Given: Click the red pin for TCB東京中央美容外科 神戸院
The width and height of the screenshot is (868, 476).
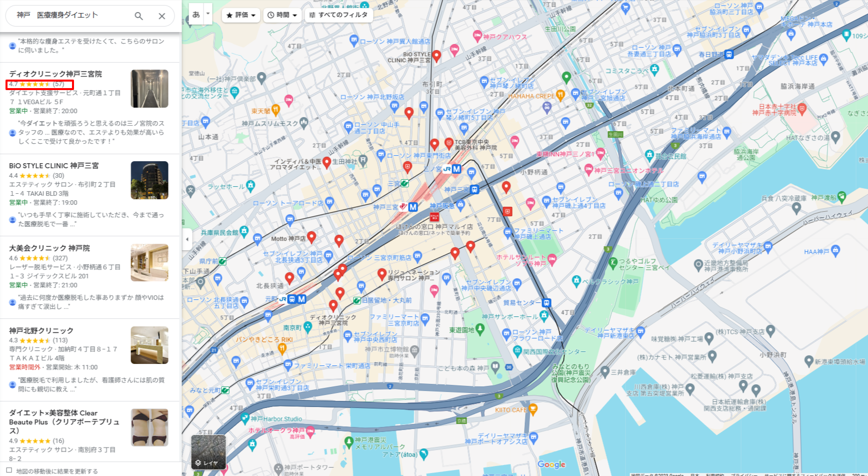Looking at the screenshot, I should 449,144.
